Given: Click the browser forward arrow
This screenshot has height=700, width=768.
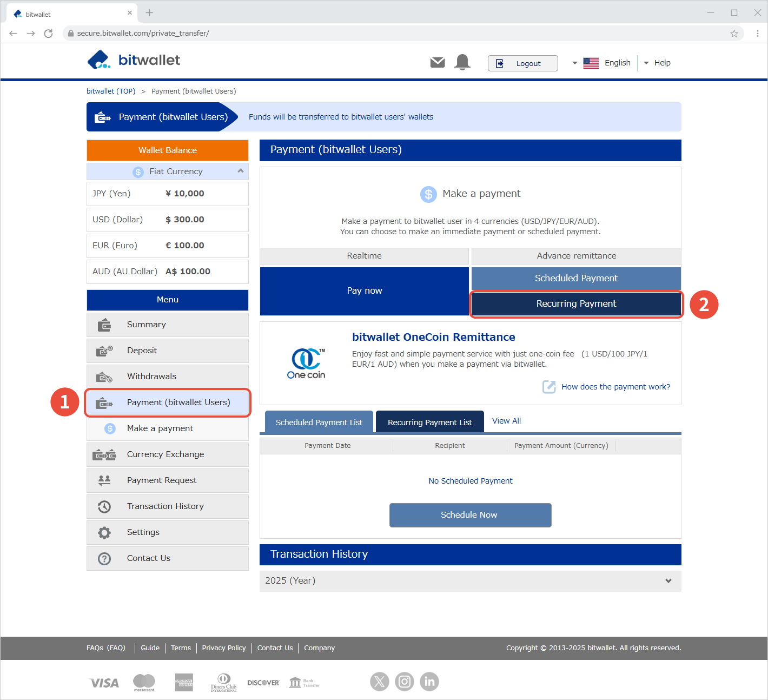Looking at the screenshot, I should coord(31,34).
